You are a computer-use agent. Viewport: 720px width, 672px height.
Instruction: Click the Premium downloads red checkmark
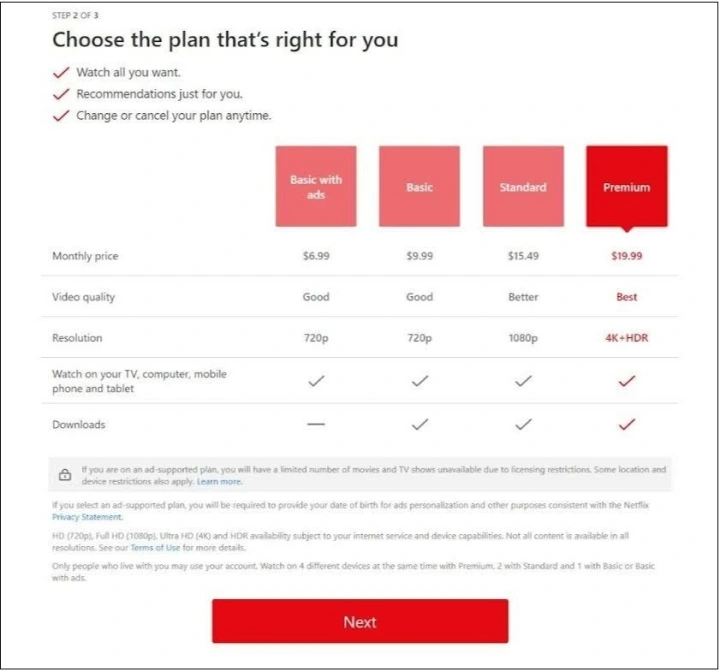pyautogui.click(x=627, y=424)
